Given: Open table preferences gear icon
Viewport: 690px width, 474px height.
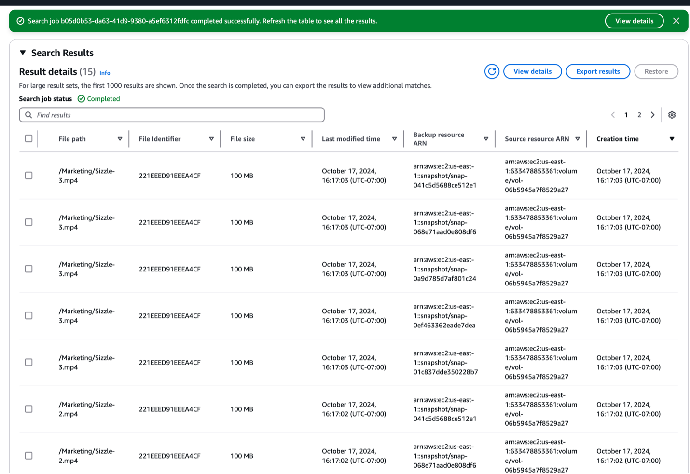Looking at the screenshot, I should pyautogui.click(x=672, y=115).
